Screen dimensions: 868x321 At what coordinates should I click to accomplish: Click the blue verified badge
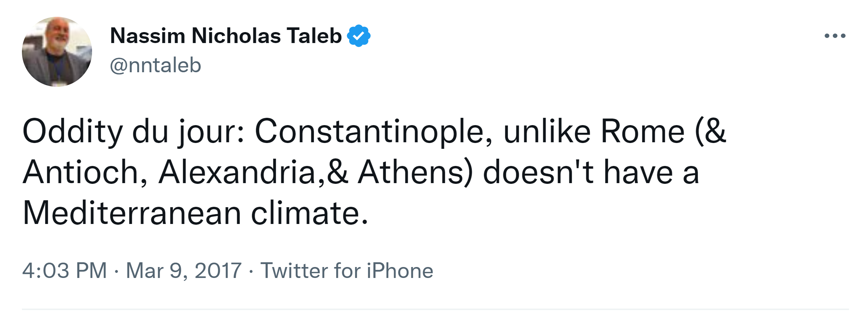click(x=359, y=36)
